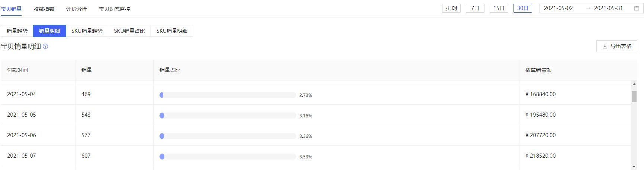644x183 pixels.
Task: Select the 15日 time range option
Action: (499, 8)
